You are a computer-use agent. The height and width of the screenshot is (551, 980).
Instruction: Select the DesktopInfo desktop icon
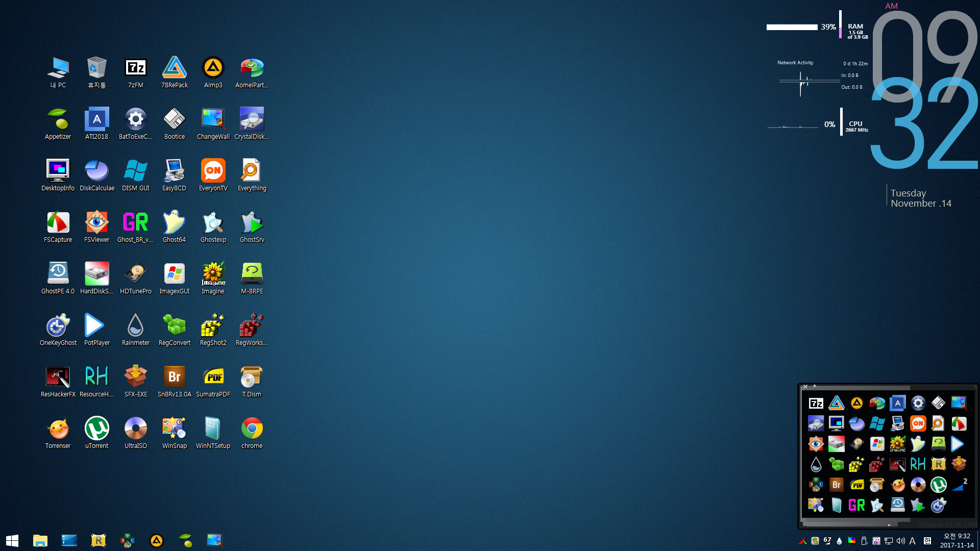tap(58, 176)
